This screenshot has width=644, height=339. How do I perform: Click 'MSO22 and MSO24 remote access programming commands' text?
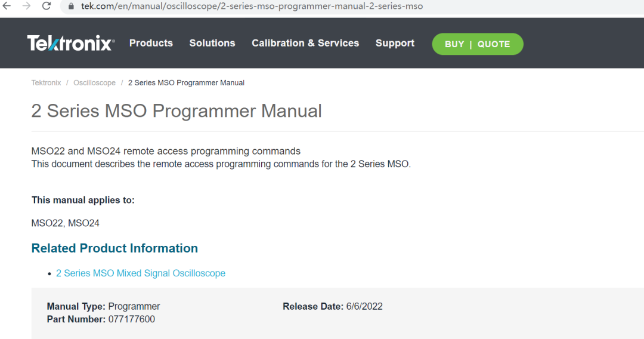pos(166,151)
